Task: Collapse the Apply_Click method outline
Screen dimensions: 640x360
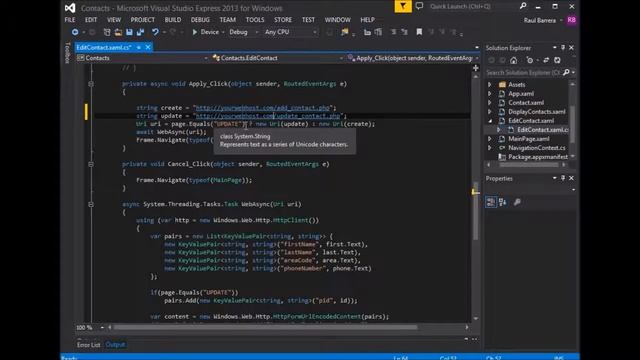Action: [x=91, y=84]
